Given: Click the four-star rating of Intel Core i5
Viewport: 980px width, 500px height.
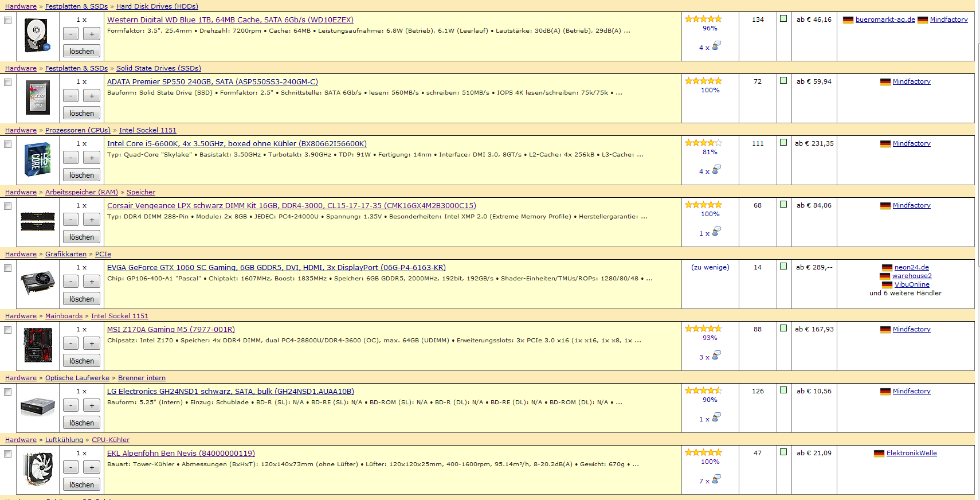Looking at the screenshot, I should (x=703, y=143).
